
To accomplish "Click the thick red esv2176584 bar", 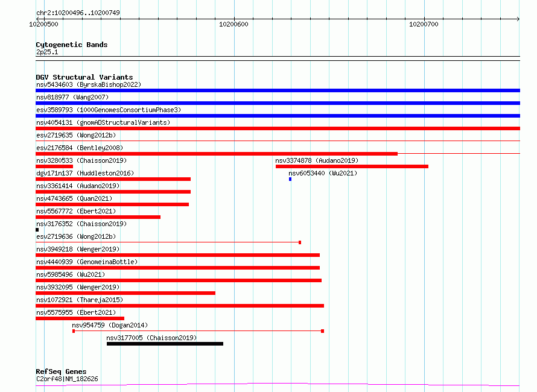I will click(217, 154).
